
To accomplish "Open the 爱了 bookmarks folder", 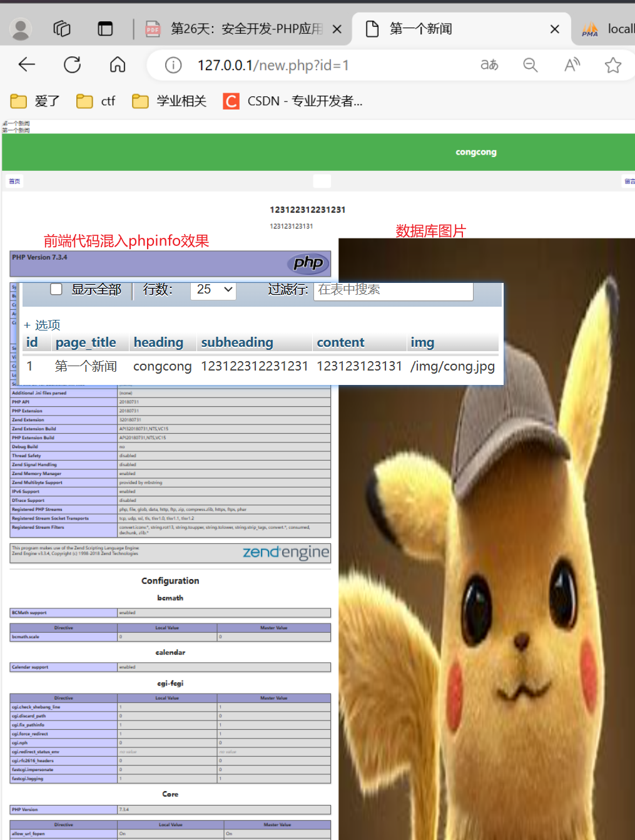I will (x=35, y=101).
